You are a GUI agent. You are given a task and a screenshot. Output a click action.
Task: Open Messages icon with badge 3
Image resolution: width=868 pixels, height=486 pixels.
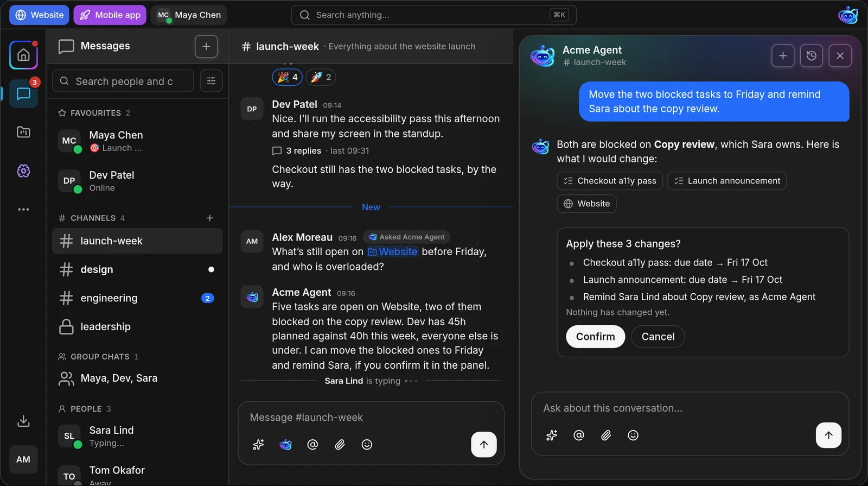coord(23,93)
